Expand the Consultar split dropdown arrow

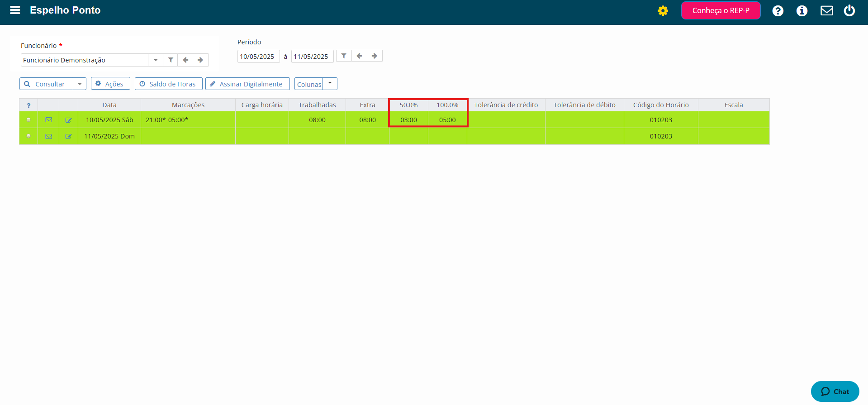[x=80, y=84]
